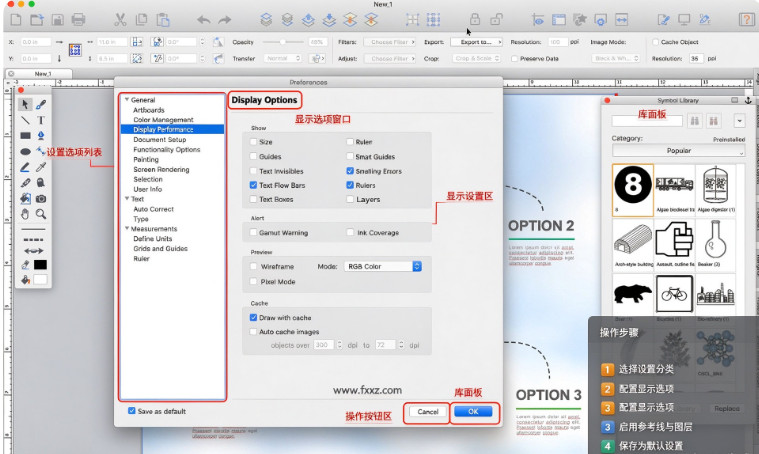
Task: Enable the Smart Guides checkbox
Action: pos(350,156)
